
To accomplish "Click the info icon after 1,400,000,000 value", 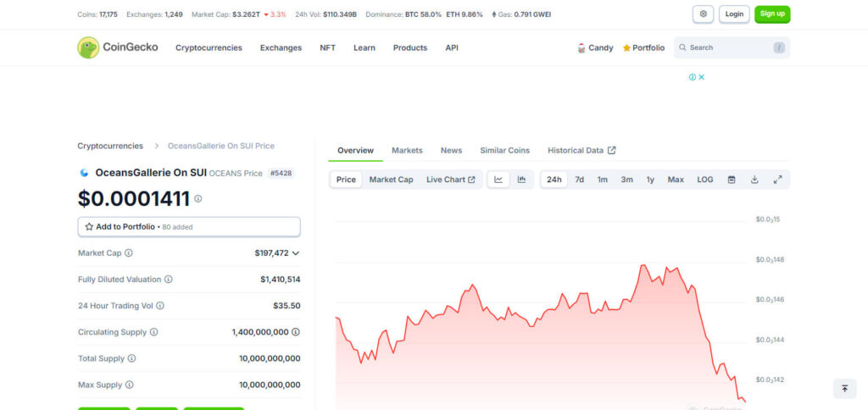I will pyautogui.click(x=296, y=332).
